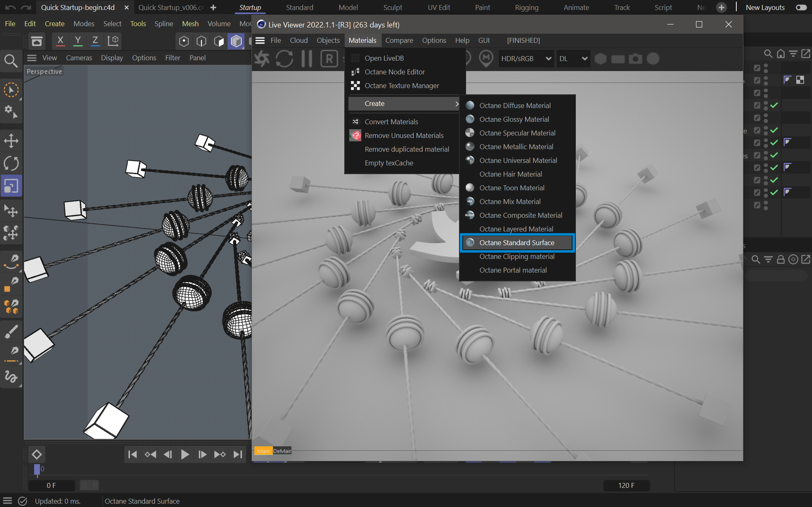
Task: Switch to the Sculpt layout tab
Action: pyautogui.click(x=392, y=7)
